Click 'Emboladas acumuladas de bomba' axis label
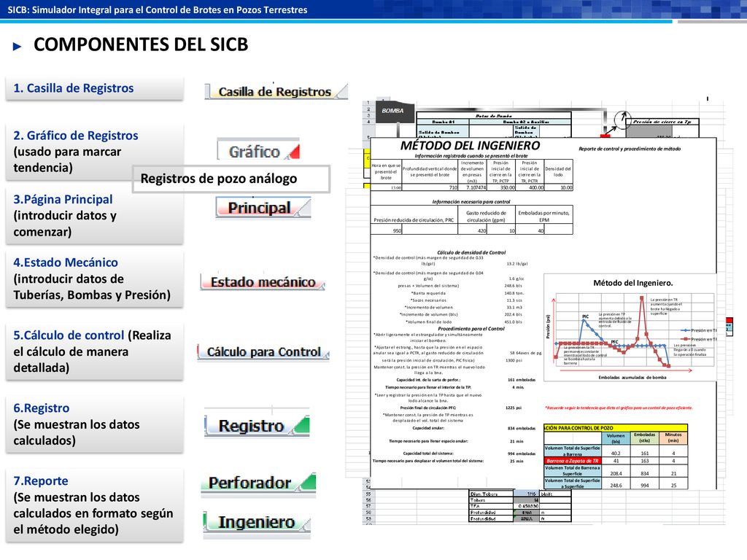747x560 pixels. pos(632,378)
